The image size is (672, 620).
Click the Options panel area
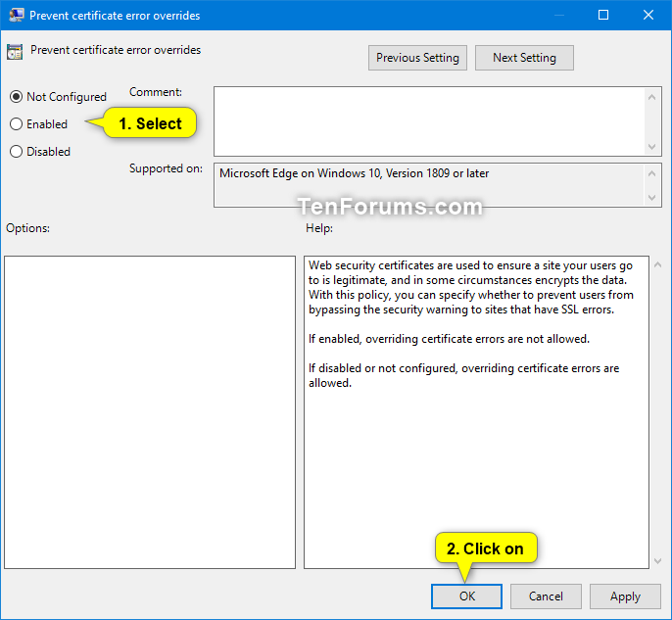click(x=150, y=412)
